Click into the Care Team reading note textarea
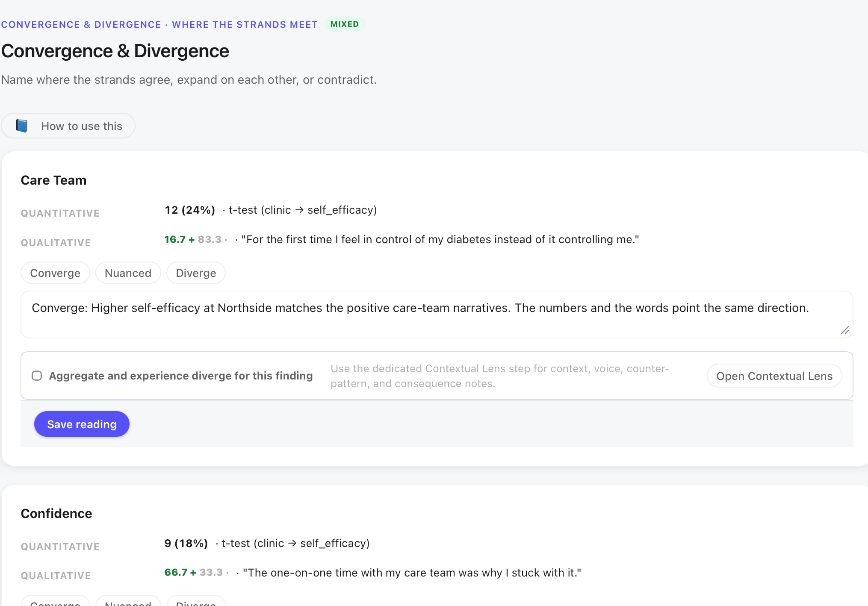 [437, 315]
